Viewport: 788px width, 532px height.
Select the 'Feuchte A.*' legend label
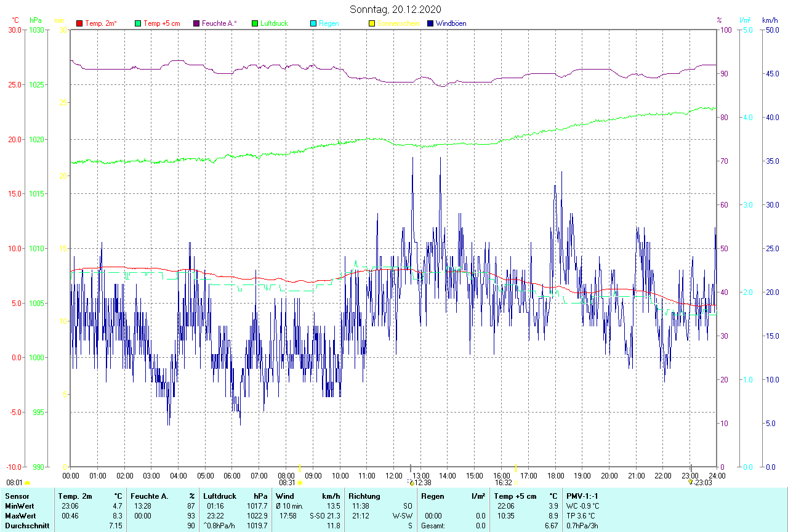pyautogui.click(x=219, y=24)
